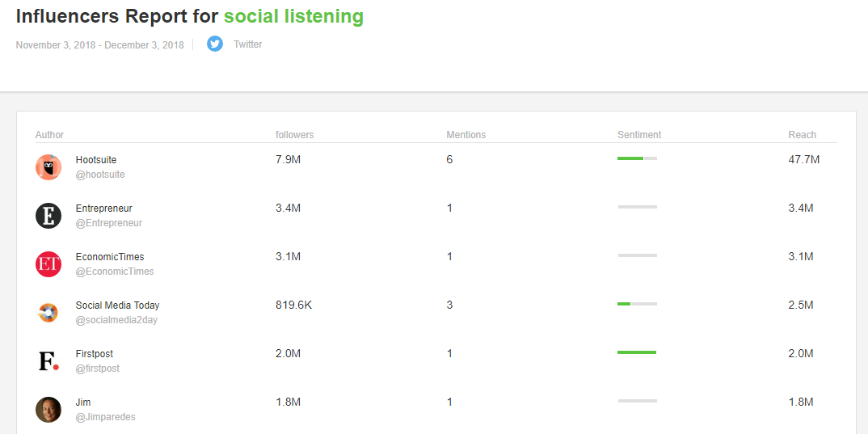Open the Firstpost author name
The height and width of the screenshot is (434, 868).
94,354
